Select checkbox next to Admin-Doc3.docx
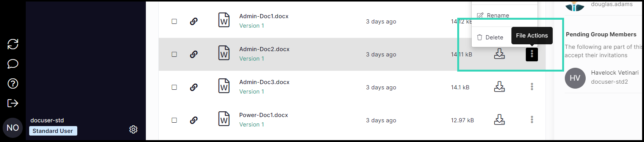The width and height of the screenshot is (644, 142). 174,87
